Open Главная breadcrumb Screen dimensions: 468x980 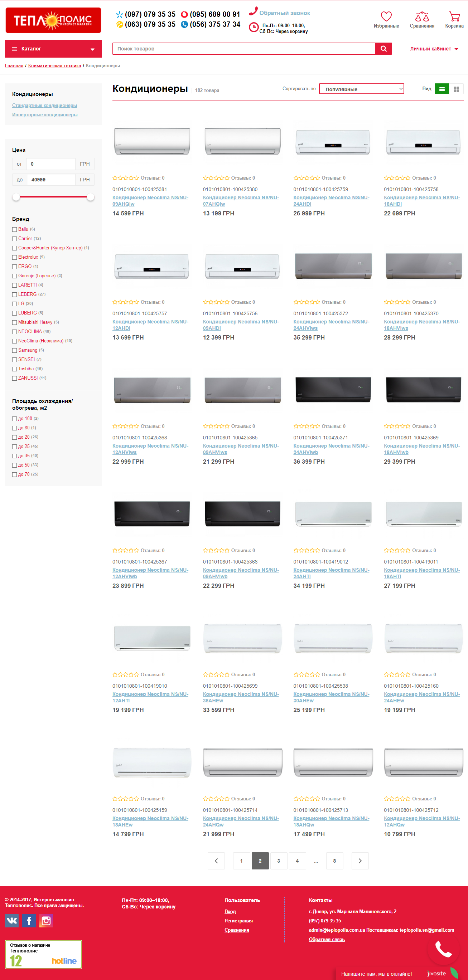(14, 66)
